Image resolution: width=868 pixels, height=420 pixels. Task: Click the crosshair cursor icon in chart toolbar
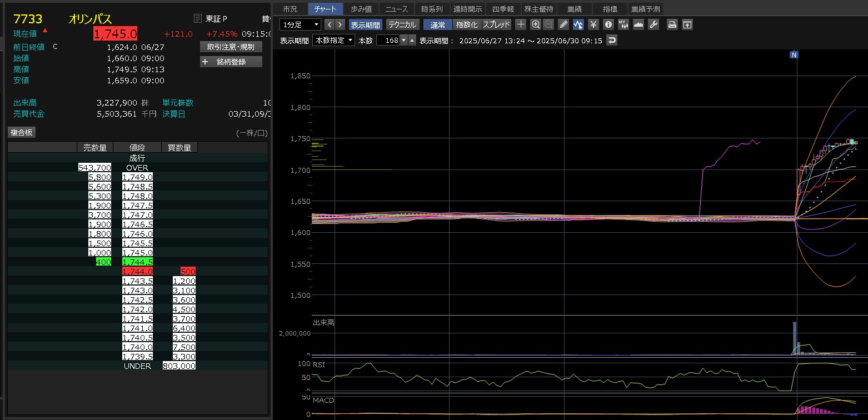[x=521, y=24]
